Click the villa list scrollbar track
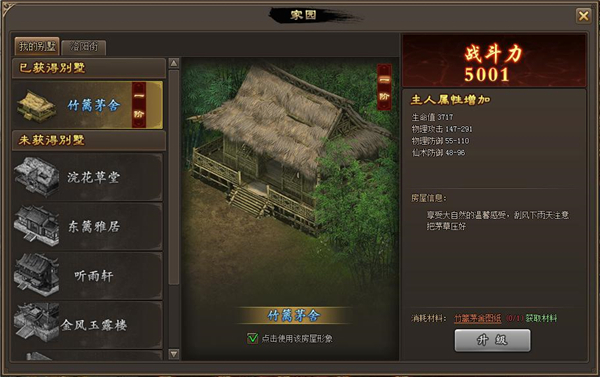Image resolution: width=600 pixels, height=377 pixels. click(x=174, y=209)
